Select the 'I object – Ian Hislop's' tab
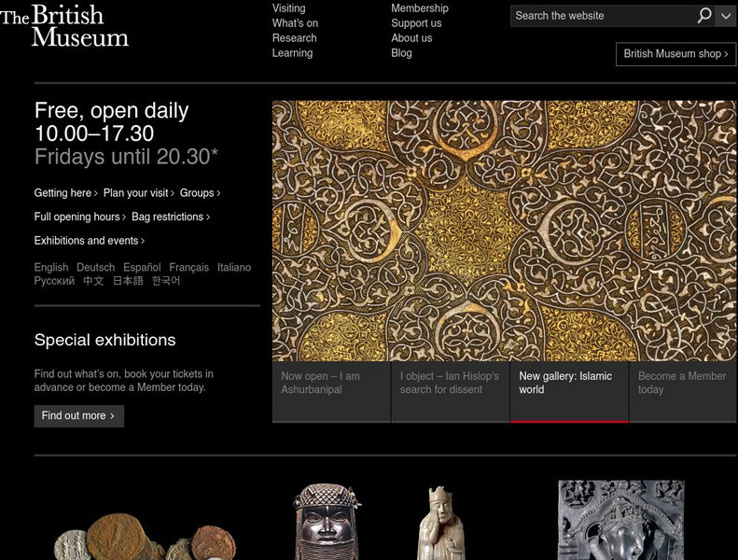Screen dimensions: 738x560 click(x=451, y=392)
